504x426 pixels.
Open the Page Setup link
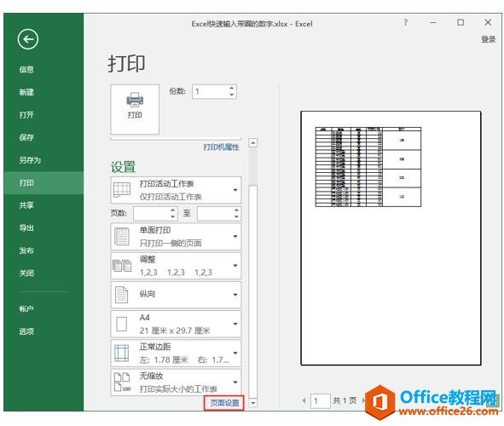coord(224,403)
